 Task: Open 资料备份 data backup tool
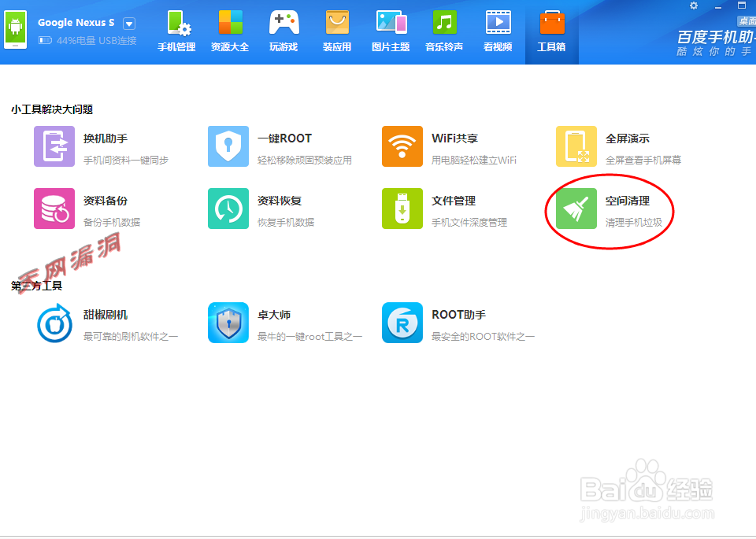[54, 209]
